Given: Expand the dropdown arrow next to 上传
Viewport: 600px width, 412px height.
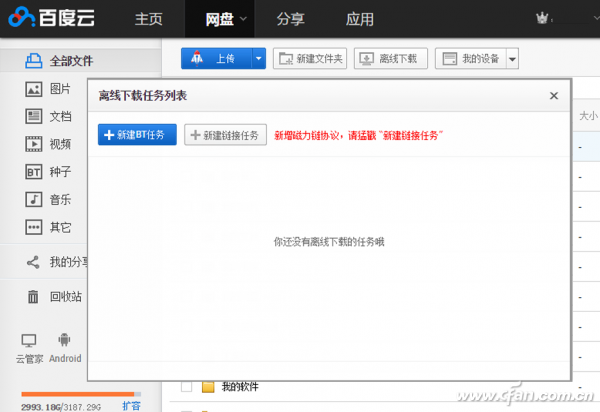Looking at the screenshot, I should coord(259,59).
